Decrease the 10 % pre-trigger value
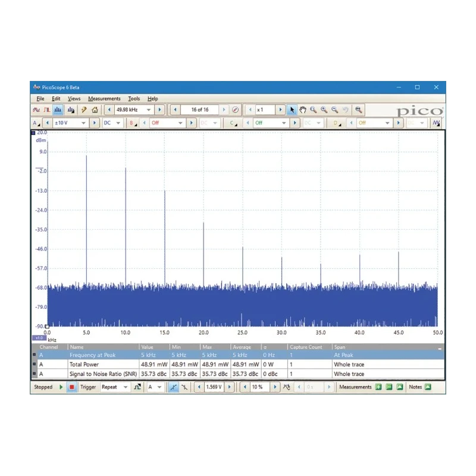 pos(245,387)
